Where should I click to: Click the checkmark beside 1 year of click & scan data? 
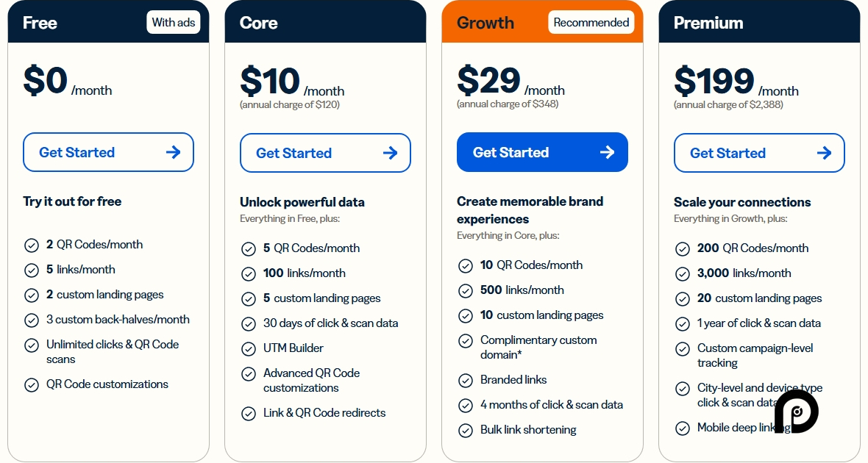pos(683,323)
